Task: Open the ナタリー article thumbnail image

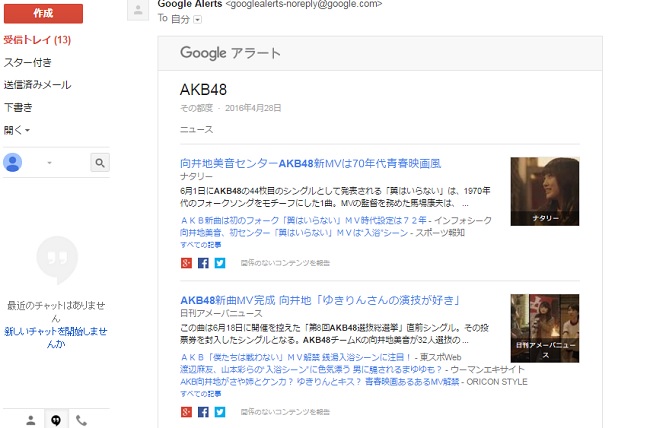Action: point(545,192)
